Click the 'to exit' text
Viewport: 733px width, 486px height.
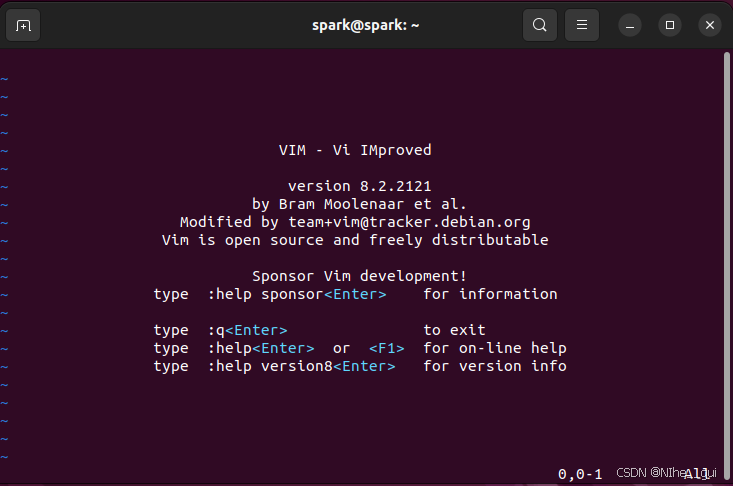pyautogui.click(x=454, y=330)
